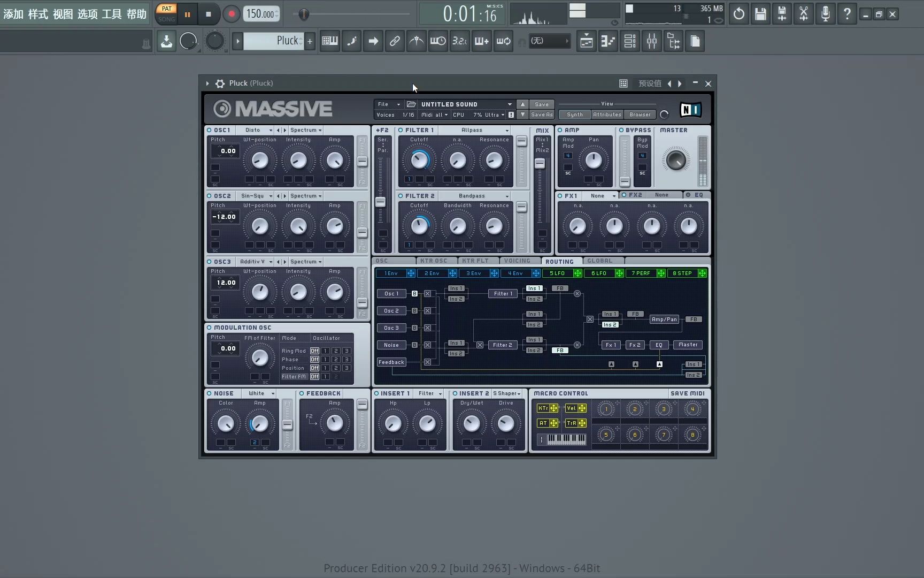Toggle Modulation OSC power

pyautogui.click(x=209, y=328)
